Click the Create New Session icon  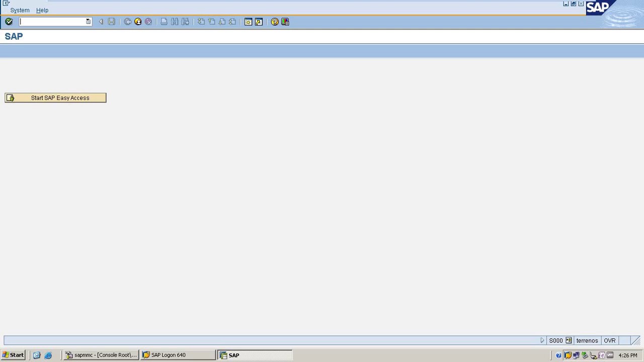(x=248, y=22)
